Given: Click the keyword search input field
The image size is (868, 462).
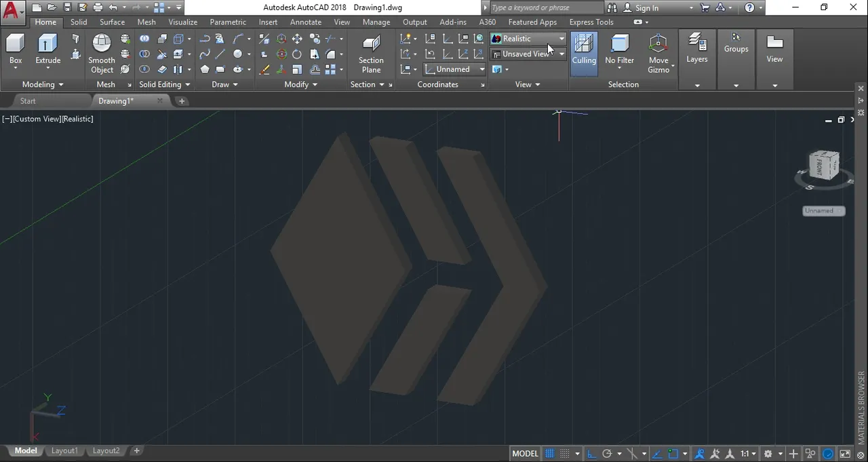Looking at the screenshot, I should pos(546,7).
